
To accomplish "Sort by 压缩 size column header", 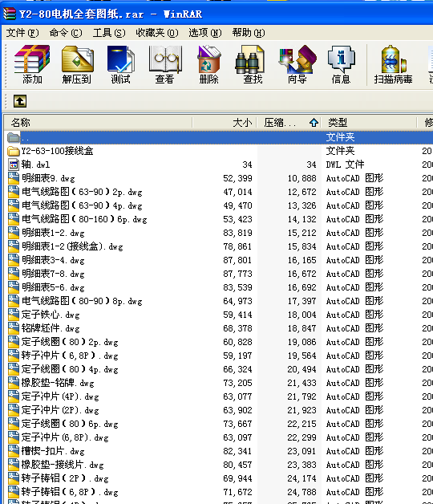I will coord(289,123).
